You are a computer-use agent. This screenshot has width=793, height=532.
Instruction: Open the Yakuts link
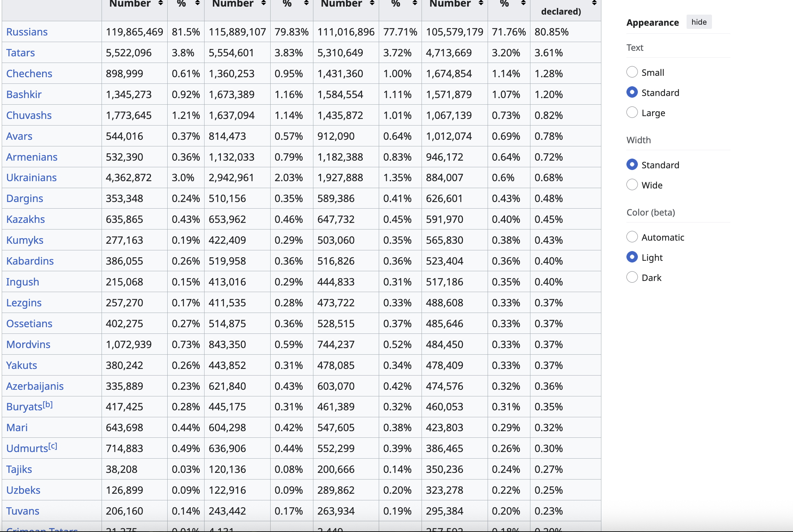coord(22,365)
